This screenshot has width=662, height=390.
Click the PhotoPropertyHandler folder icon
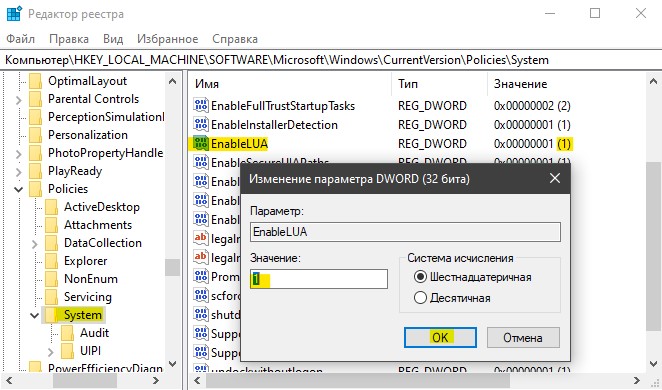(35, 153)
